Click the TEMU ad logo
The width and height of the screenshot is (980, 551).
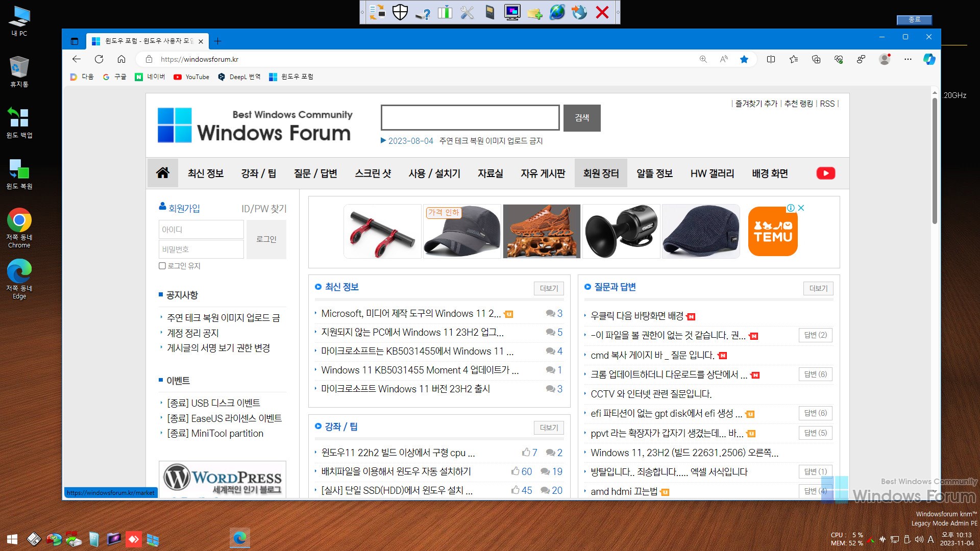tap(773, 232)
